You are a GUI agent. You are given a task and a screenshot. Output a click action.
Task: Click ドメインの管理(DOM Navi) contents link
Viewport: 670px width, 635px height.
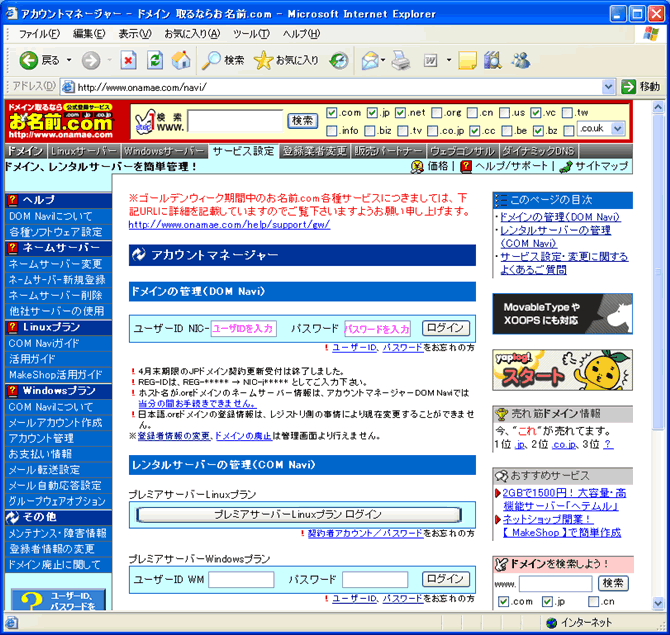(559, 217)
